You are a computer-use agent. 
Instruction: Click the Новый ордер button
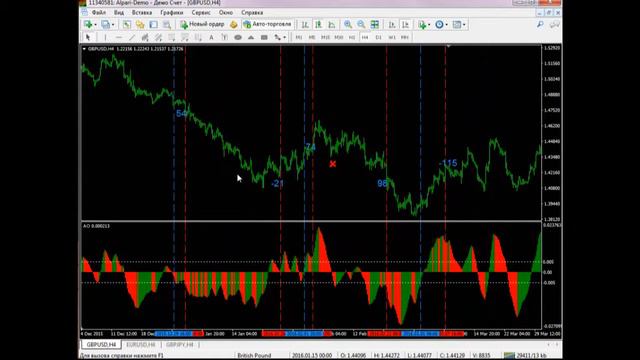pyautogui.click(x=202, y=24)
